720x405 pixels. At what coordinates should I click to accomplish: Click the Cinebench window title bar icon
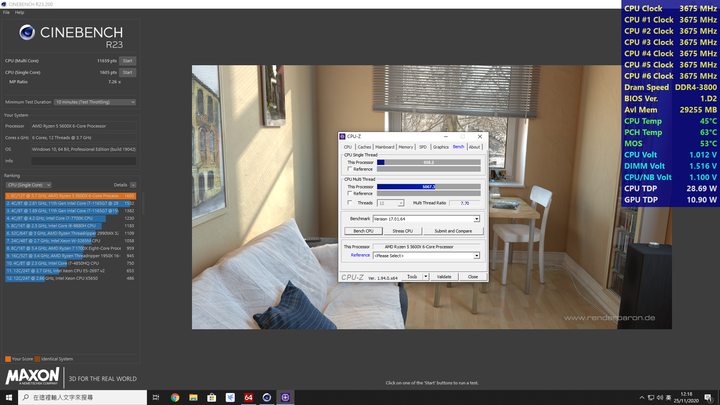coord(4,4)
